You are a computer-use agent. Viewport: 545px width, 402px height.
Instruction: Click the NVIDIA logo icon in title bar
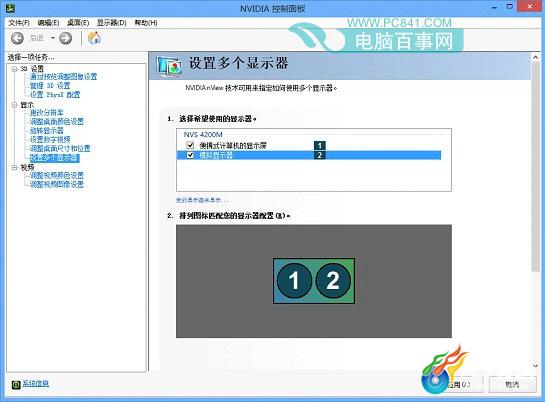(11, 8)
